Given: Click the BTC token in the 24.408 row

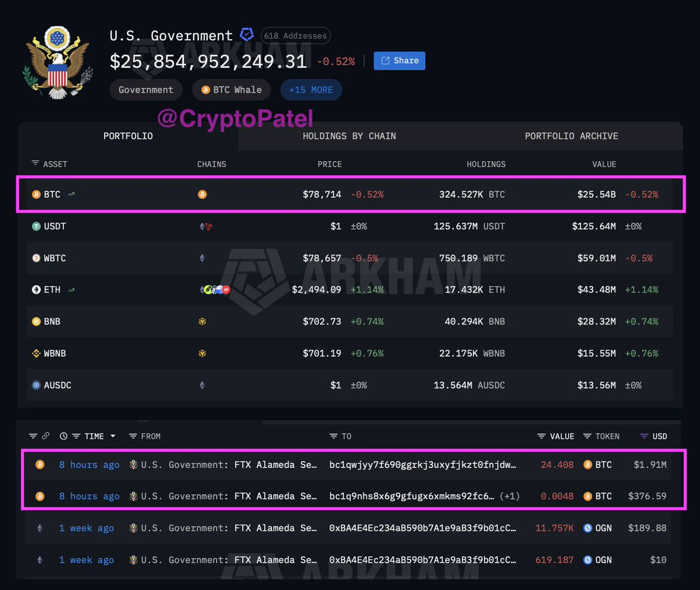Looking at the screenshot, I should click(597, 465).
